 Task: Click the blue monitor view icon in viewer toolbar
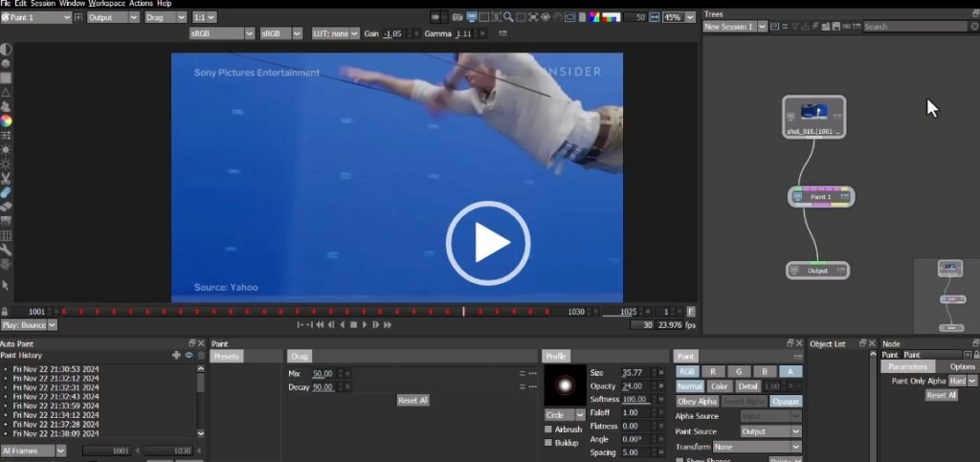pos(471,17)
